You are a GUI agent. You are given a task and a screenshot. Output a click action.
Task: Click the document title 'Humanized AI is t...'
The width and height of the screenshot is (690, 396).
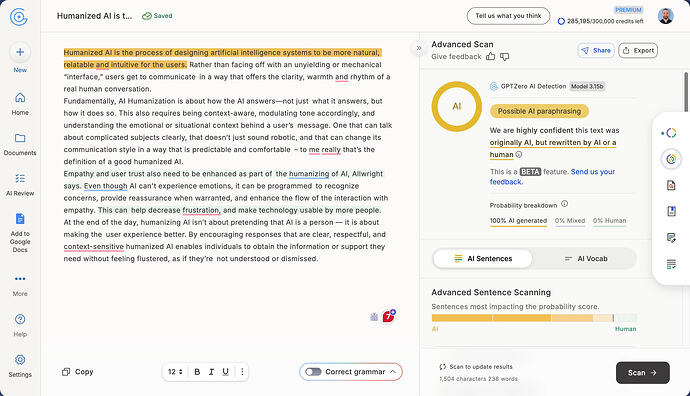pyautogui.click(x=94, y=16)
